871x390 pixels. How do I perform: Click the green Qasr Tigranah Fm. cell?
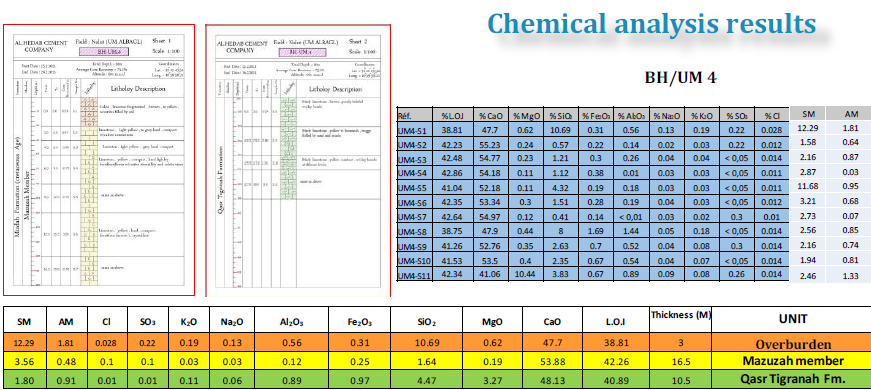coord(791,379)
